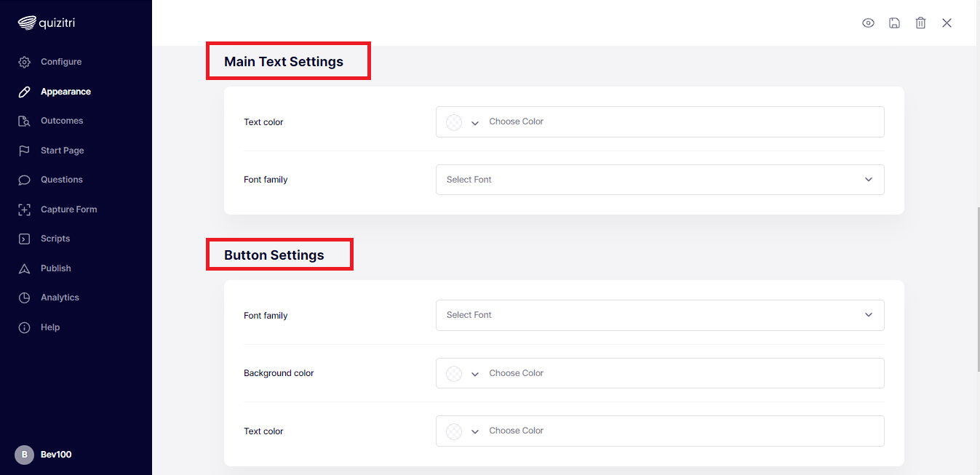Image resolution: width=980 pixels, height=475 pixels.
Task: Open the Publish page
Action: pos(55,268)
